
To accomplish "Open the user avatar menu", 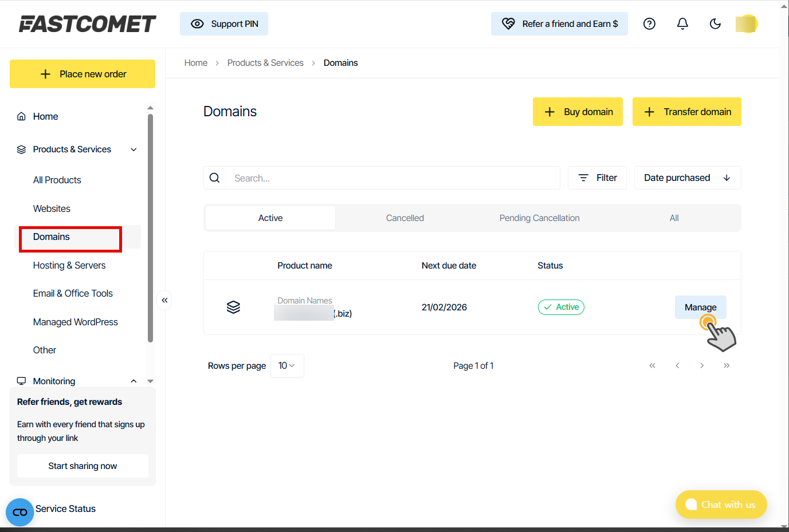I will click(x=747, y=23).
